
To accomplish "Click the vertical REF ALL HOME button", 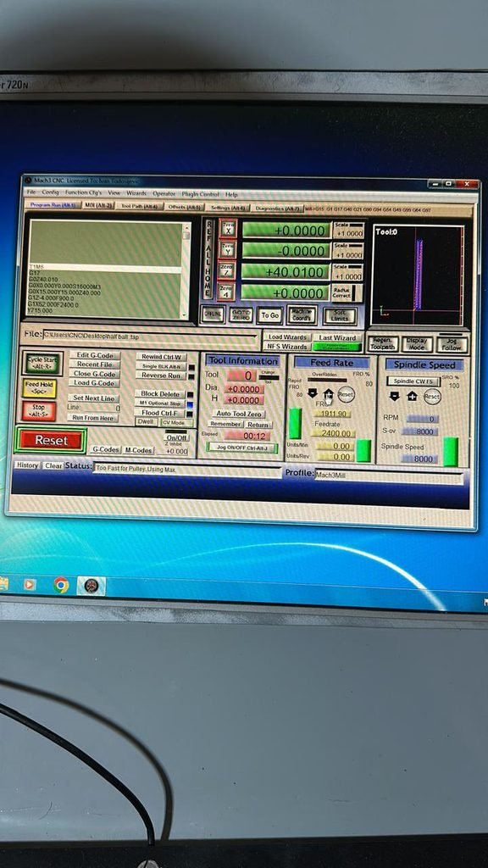I will (208, 259).
